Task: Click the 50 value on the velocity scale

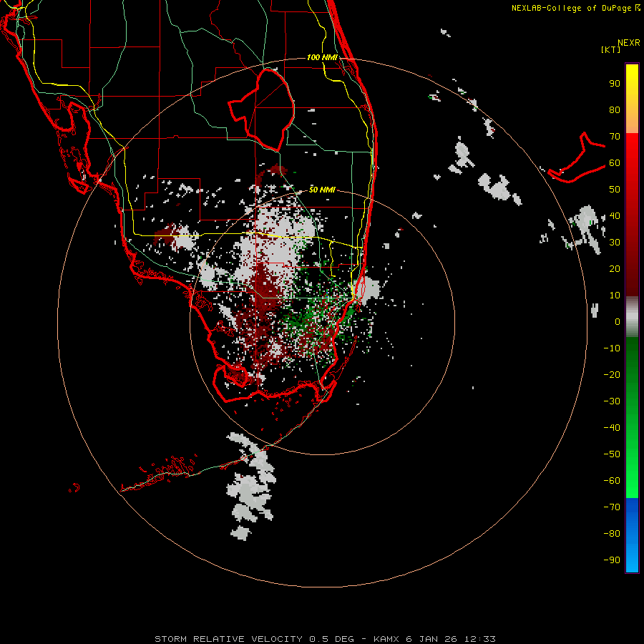Action: tap(615, 190)
